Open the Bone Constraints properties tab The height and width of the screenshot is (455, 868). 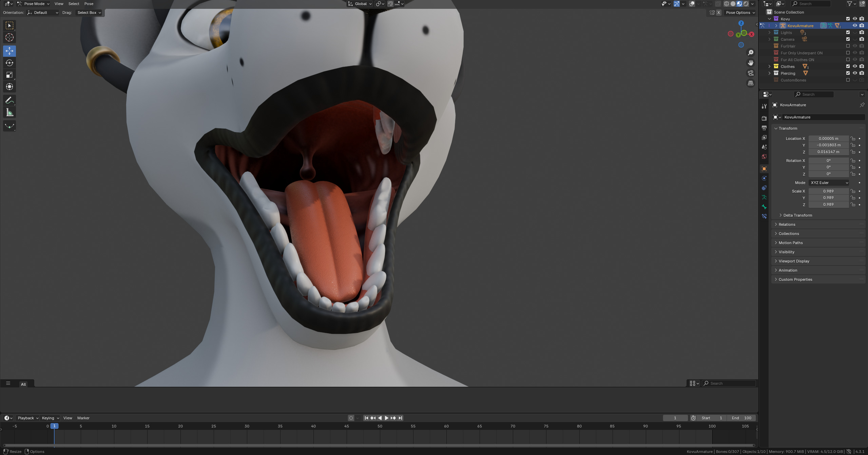(x=764, y=216)
